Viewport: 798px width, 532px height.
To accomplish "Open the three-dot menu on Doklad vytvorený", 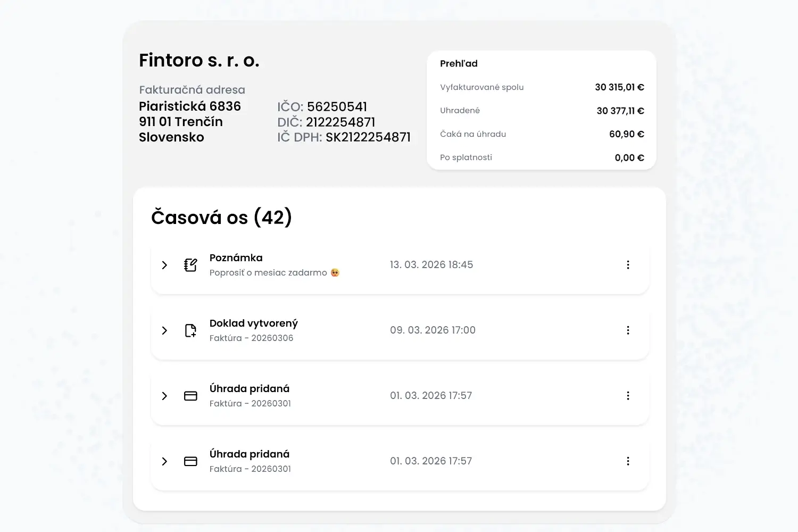I will tap(628, 330).
